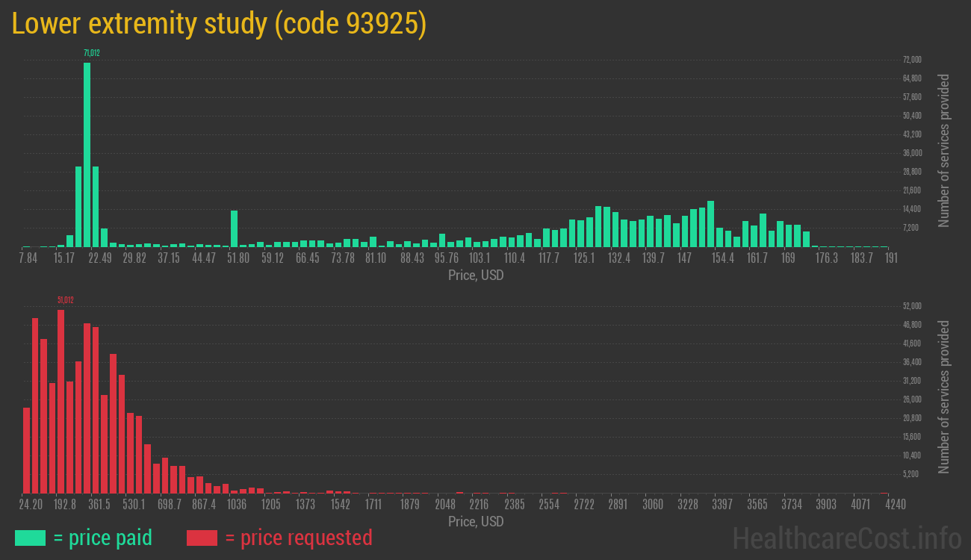This screenshot has height=560, width=971.
Task: Click the 7.84 x-axis label on the top chart
Action: click(28, 258)
